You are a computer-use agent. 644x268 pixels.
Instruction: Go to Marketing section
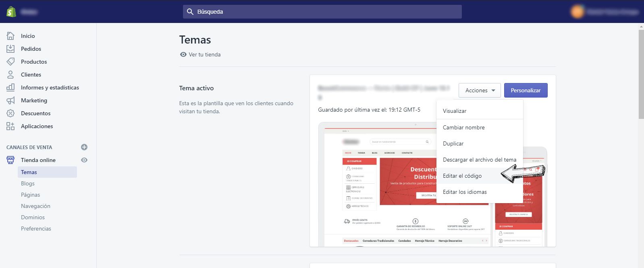pos(34,100)
